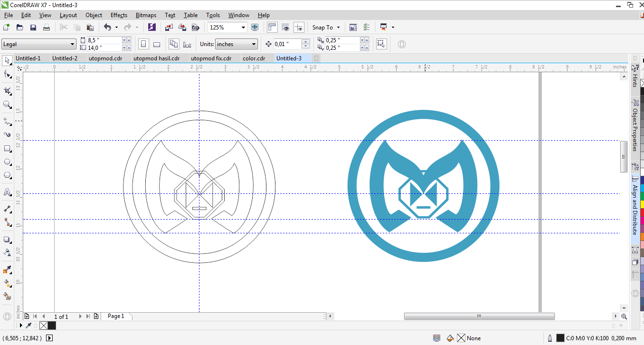
Task: Toggle All Pages layout button
Action: (174, 44)
